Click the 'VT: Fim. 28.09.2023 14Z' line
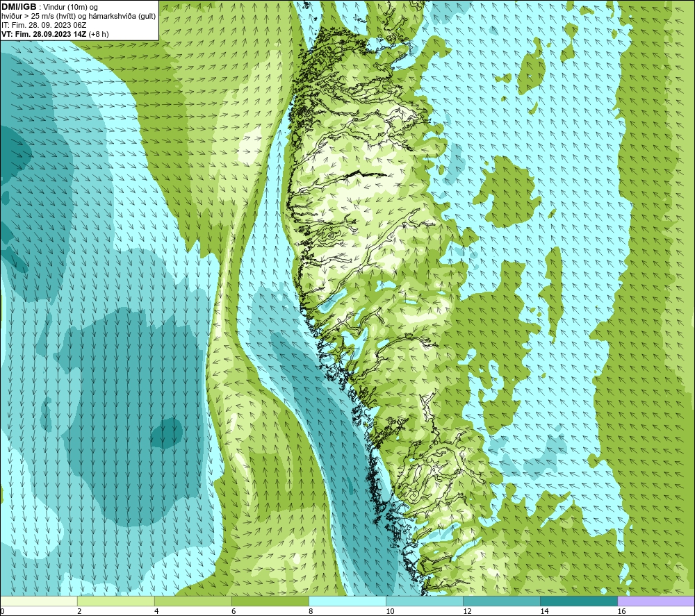The image size is (695, 616). 55,34
